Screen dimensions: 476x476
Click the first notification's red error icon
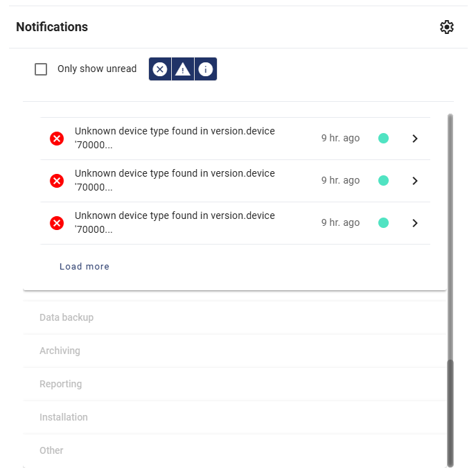tap(57, 139)
